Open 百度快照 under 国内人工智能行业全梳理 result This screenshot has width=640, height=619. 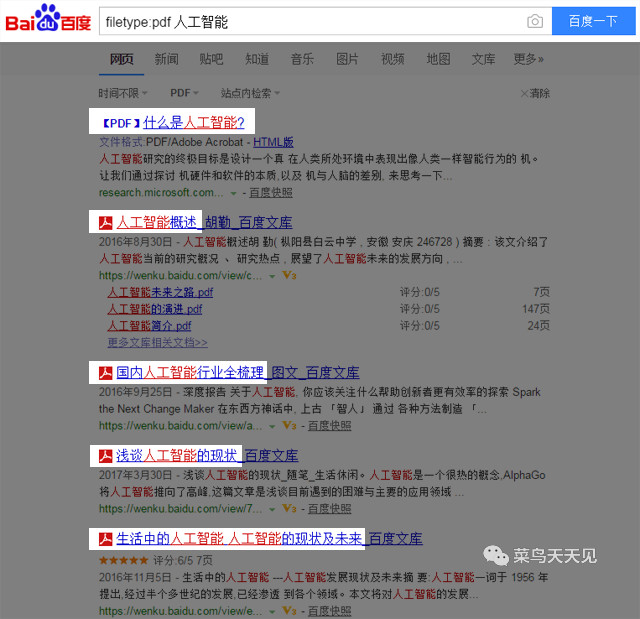[329, 426]
